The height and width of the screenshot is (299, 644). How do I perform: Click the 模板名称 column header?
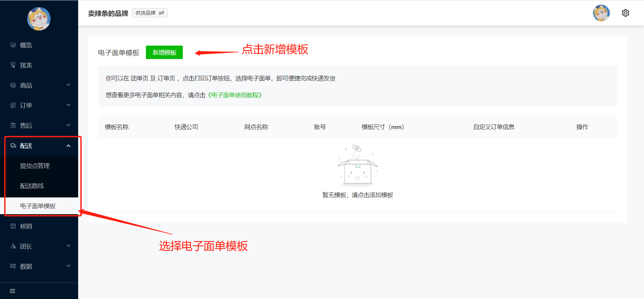point(117,127)
